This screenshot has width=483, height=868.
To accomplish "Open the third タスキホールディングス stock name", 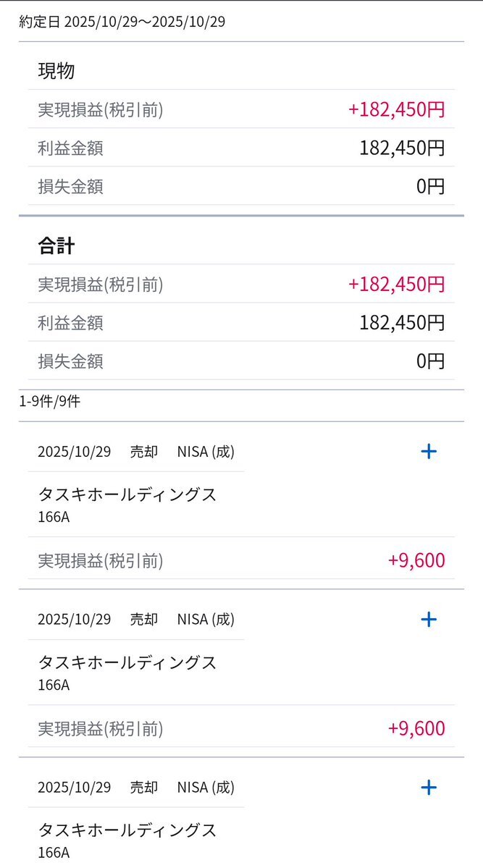I will point(127,830).
